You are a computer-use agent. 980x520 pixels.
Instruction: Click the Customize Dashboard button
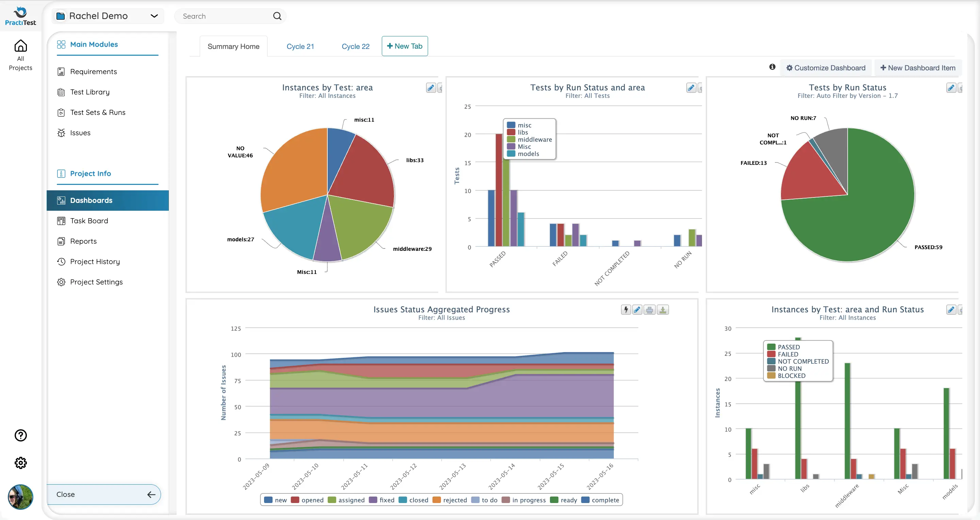pyautogui.click(x=826, y=68)
